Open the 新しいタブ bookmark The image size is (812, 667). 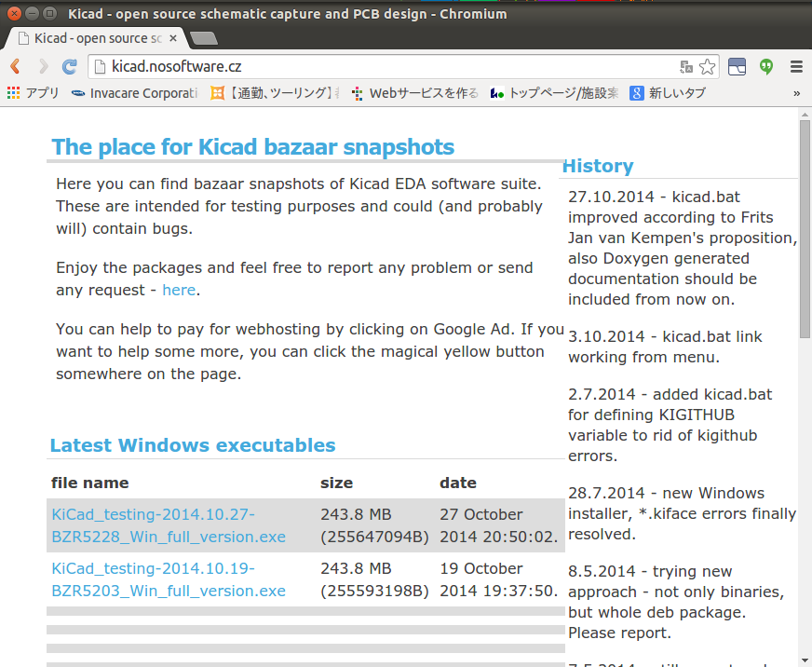(668, 93)
